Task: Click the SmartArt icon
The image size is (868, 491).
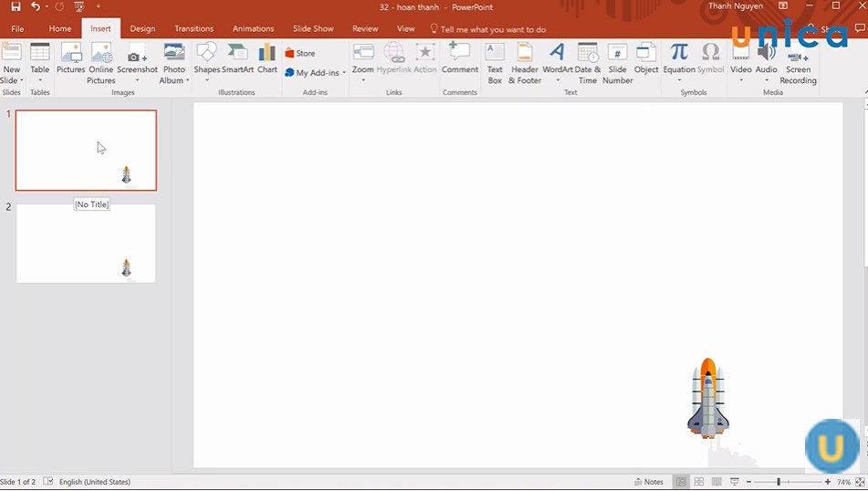Action: [237, 59]
